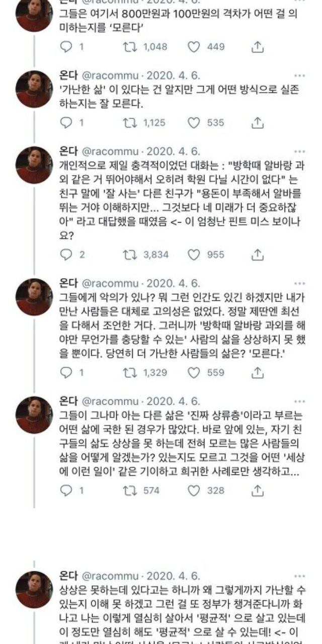The height and width of the screenshot is (644, 322).
Task: Retweet the tweet with 1,048 retweets
Action: point(130,47)
